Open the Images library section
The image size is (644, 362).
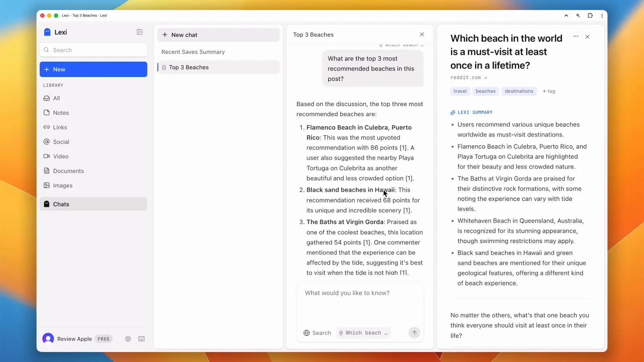(x=93, y=185)
